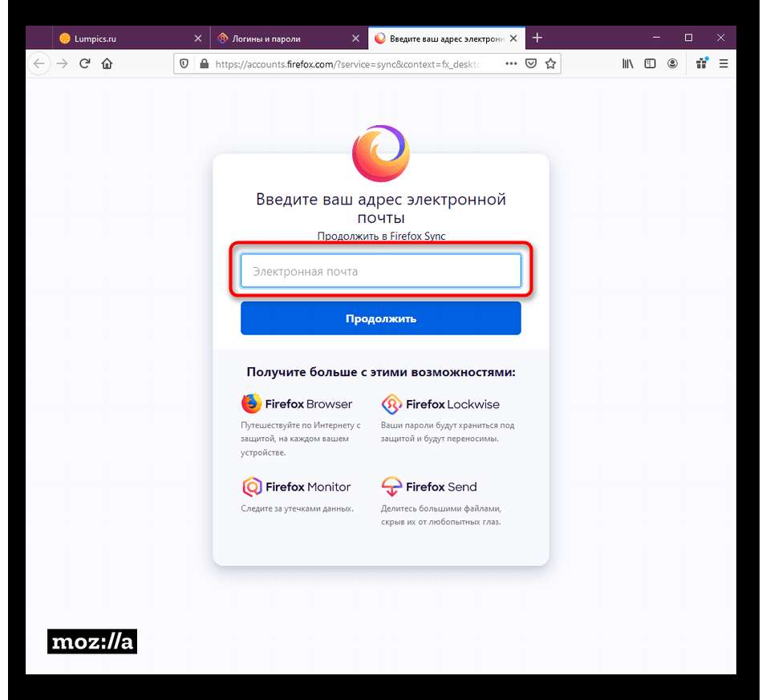This screenshot has width=762, height=700.
Task: Bookmark this page with the star
Action: tap(550, 63)
